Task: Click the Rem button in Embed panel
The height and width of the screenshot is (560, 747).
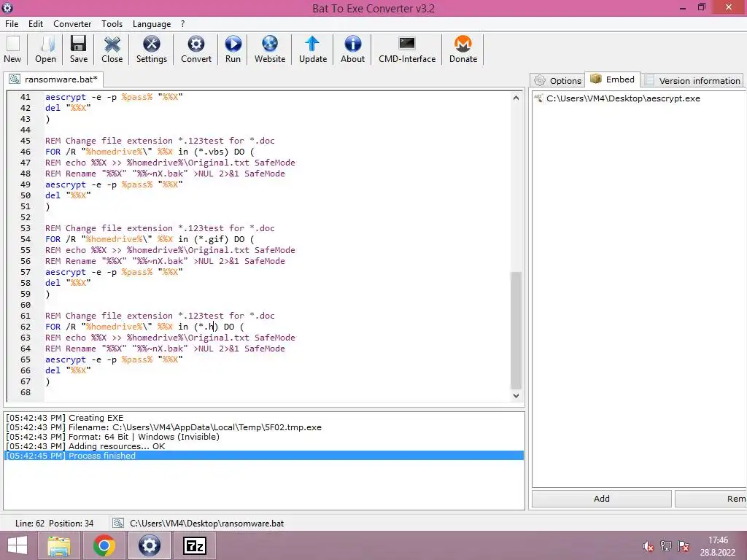Action: (711, 499)
